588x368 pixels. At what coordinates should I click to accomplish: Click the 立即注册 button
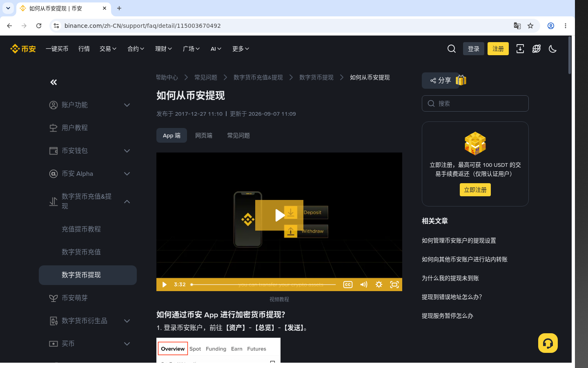(475, 190)
